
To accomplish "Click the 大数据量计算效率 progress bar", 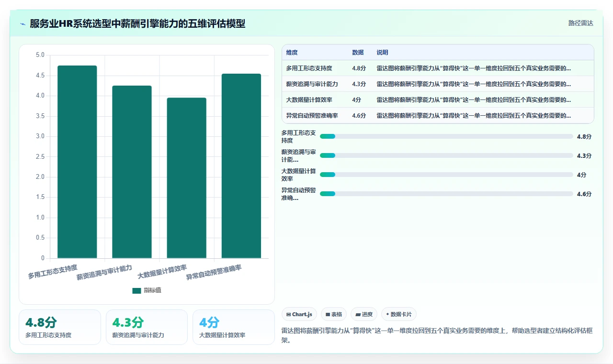I will click(x=446, y=175).
